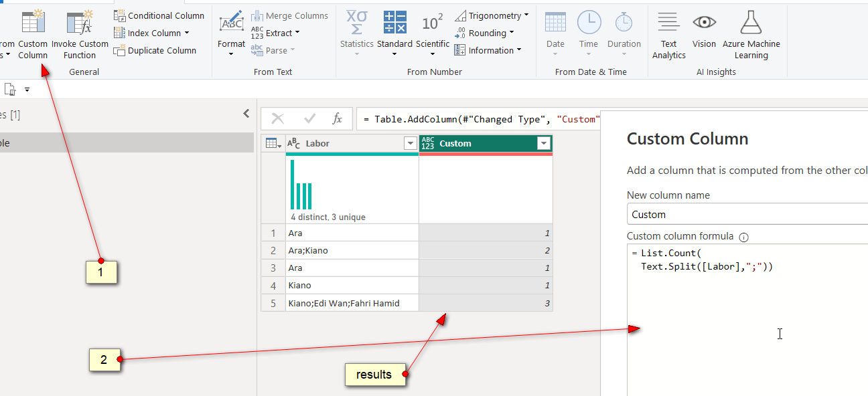
Task: Click the Custom Column ribbon button
Action: (33, 35)
